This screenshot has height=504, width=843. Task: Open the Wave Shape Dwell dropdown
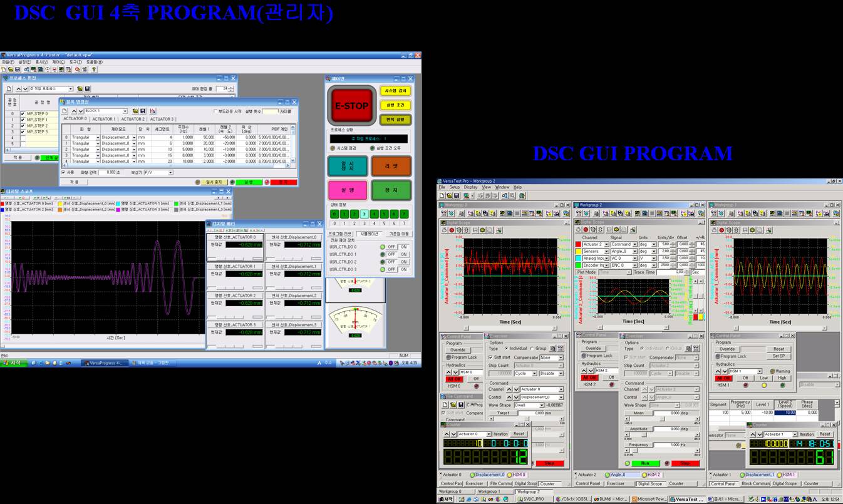click(542, 405)
